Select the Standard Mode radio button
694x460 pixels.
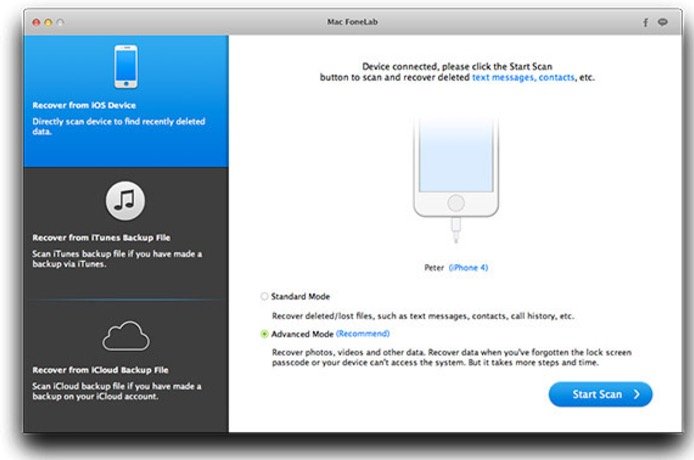pyautogui.click(x=264, y=296)
